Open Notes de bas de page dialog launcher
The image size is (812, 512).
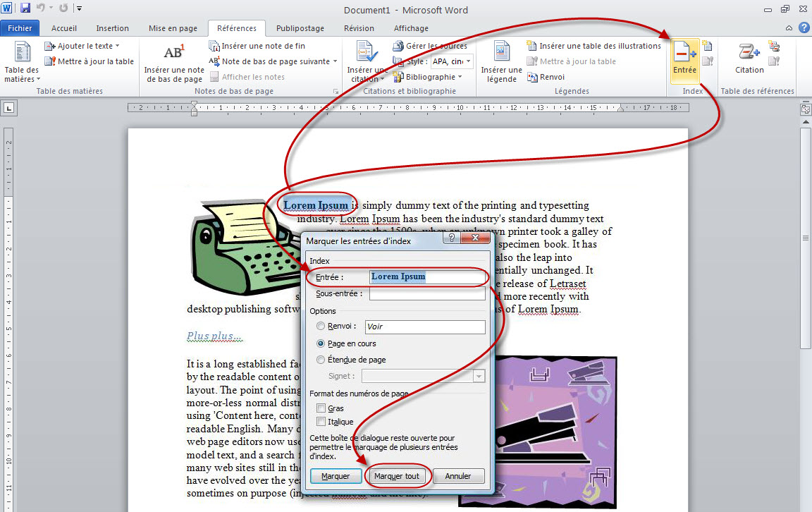(x=336, y=91)
